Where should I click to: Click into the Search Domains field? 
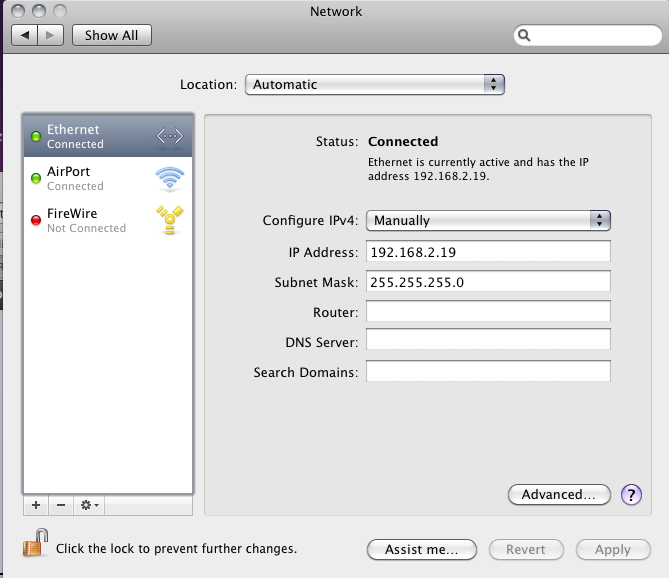coord(488,371)
